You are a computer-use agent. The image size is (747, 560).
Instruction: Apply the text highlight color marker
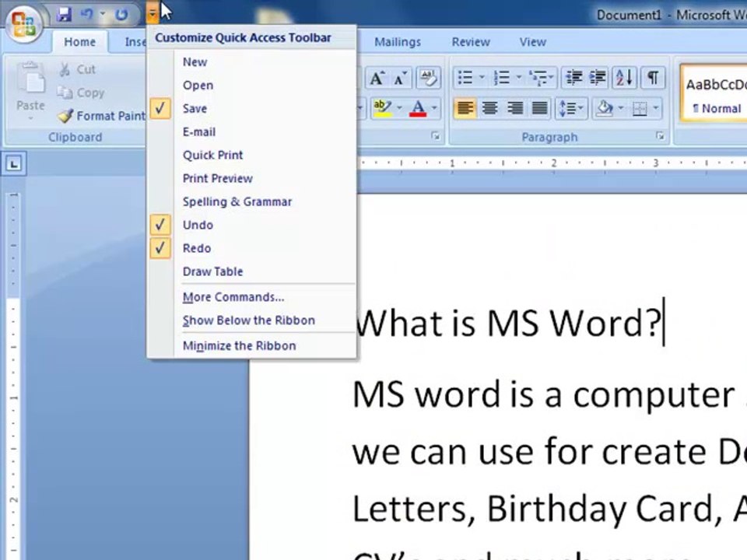click(x=382, y=108)
